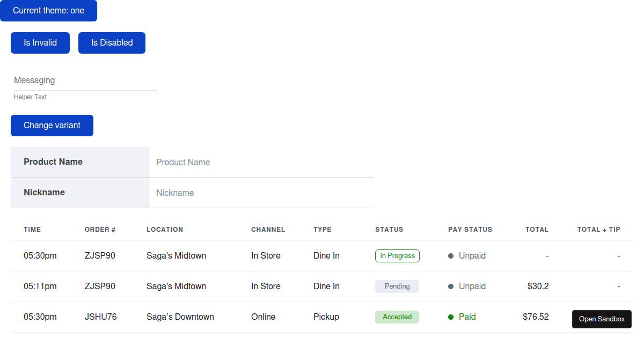Click the TOTAL + TIP column header
644x338 pixels.
pyautogui.click(x=598, y=230)
